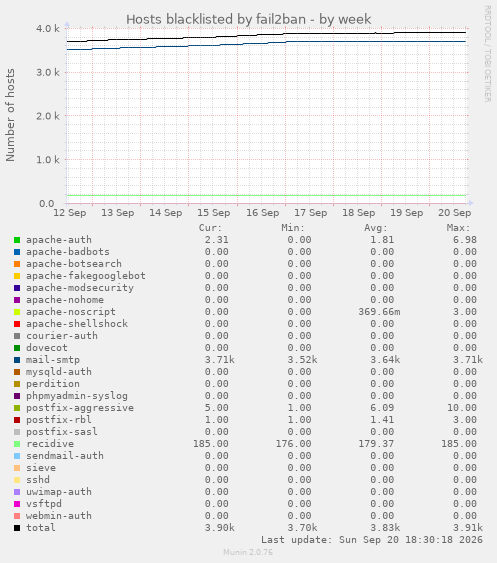This screenshot has height=563, width=497.
Task: Click the graph title Hosts blacklisted by fail2ban
Action: tap(216, 19)
